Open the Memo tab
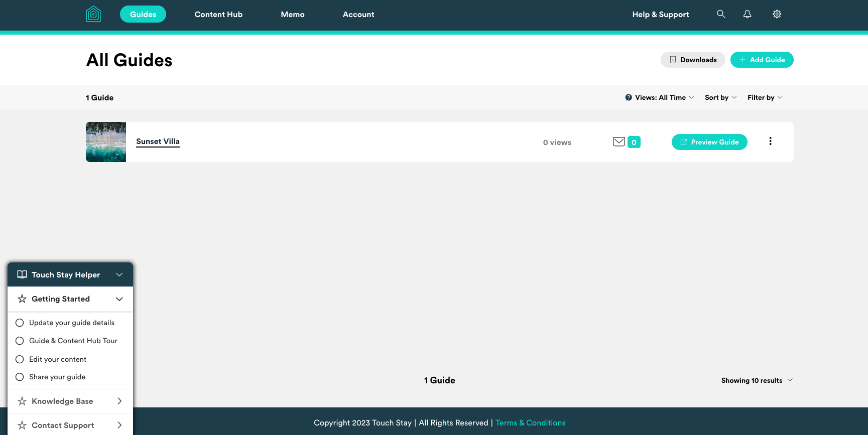The height and width of the screenshot is (435, 868). point(293,15)
